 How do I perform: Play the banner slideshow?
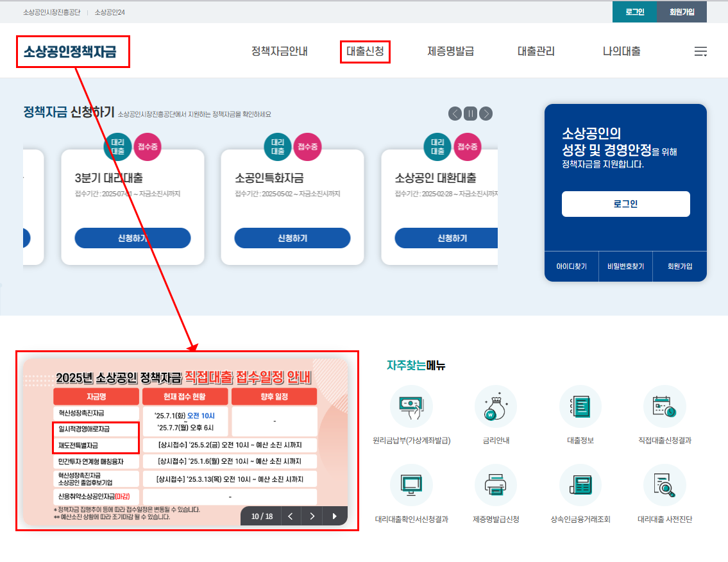334,516
